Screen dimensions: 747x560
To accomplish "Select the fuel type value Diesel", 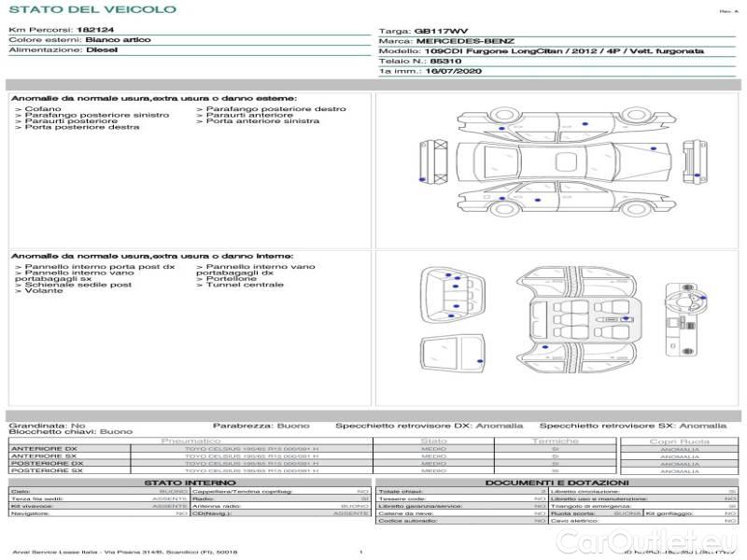I will click(x=102, y=50).
